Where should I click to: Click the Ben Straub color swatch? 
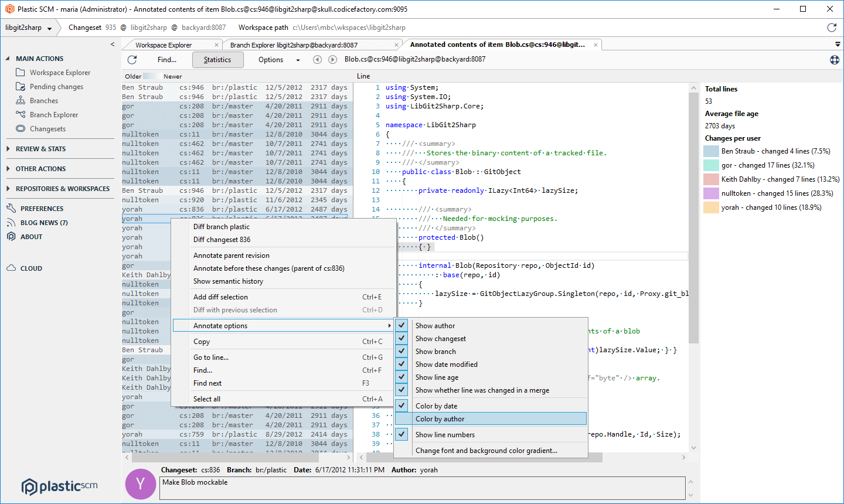(x=711, y=151)
